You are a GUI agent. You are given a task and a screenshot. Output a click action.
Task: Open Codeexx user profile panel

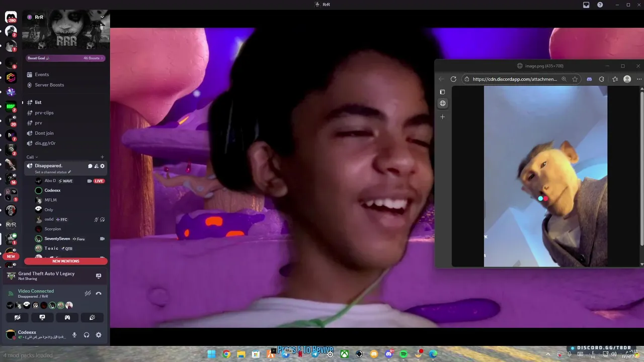[35, 334]
